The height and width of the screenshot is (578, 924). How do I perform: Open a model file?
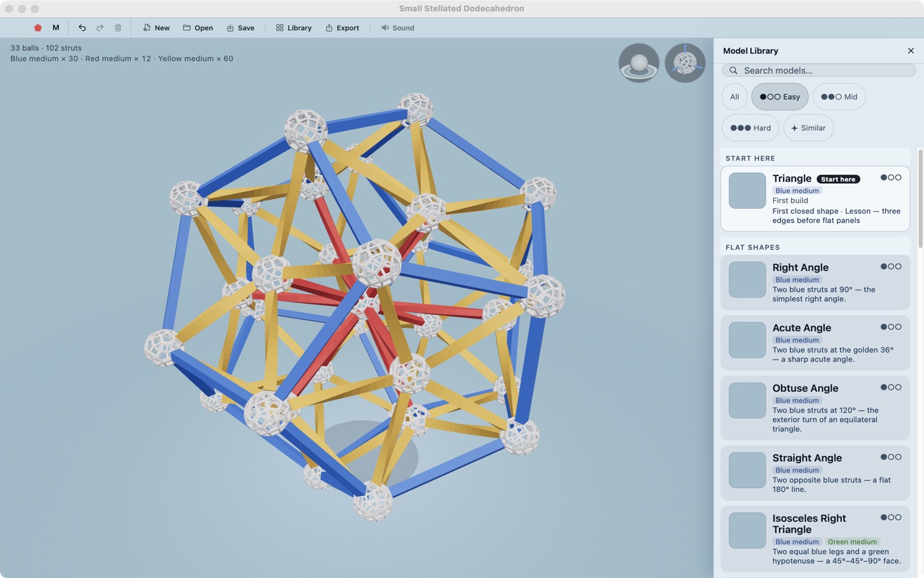(198, 28)
